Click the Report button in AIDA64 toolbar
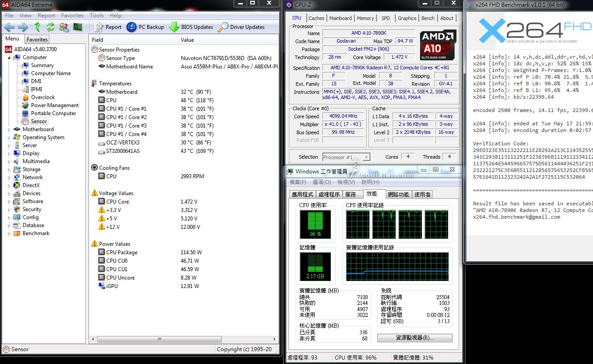This screenshot has height=364, width=593. [108, 27]
